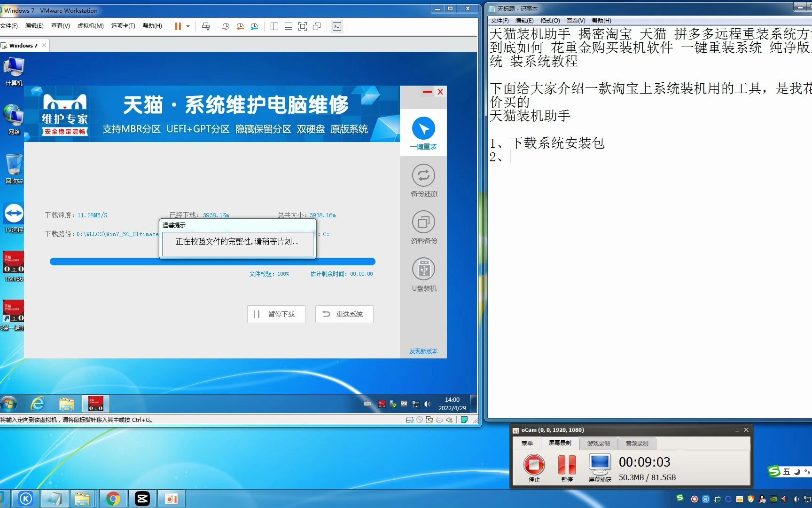Screen dimensions: 812x508
Task: Open the Notepad 查看(V) menu
Action: pyautogui.click(x=576, y=21)
